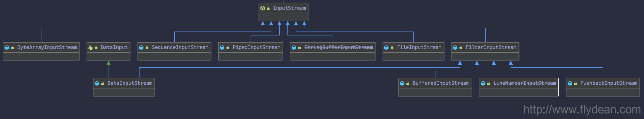Click the FilterInputStream class icon
This screenshot has width=644, height=119.
(455, 47)
